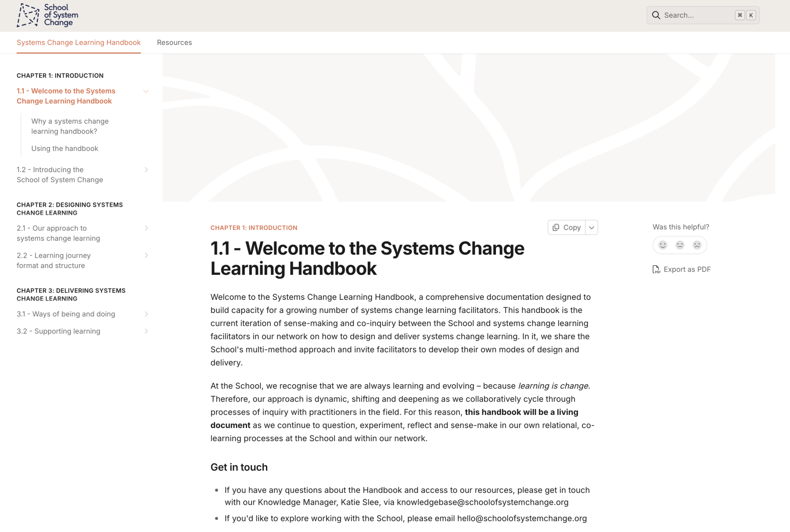The image size is (790, 532).
Task: Click the Search input field
Action: 703,15
